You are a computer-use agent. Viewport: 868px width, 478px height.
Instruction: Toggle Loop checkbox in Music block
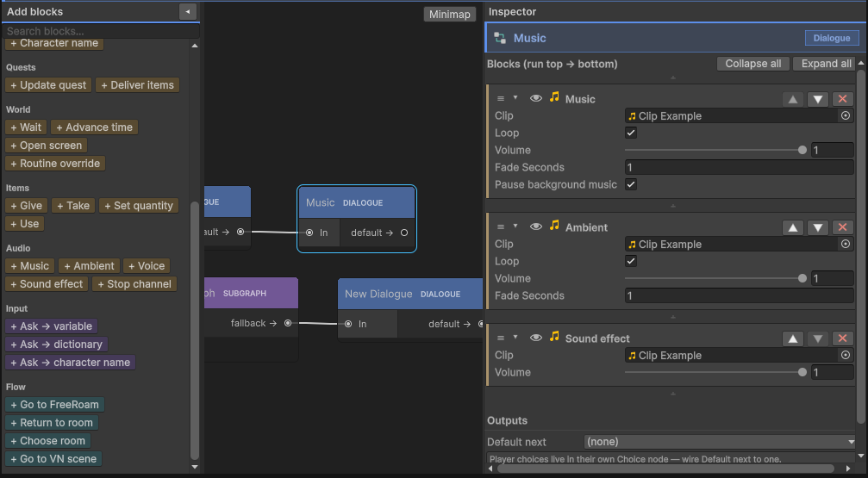click(x=630, y=133)
